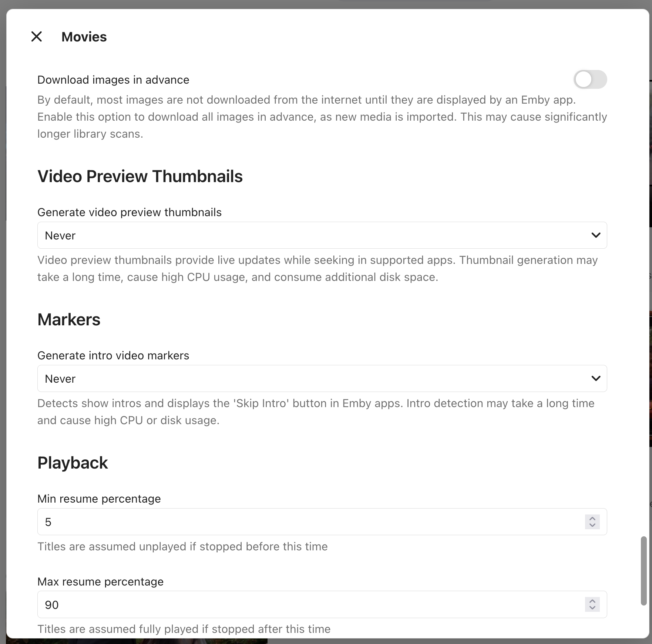The image size is (652, 644).
Task: Click the Movies dialog title
Action: click(84, 37)
